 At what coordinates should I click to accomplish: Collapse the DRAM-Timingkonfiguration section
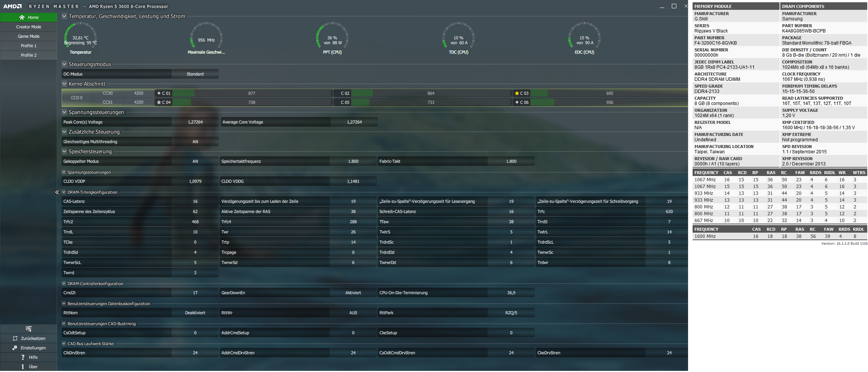click(64, 192)
